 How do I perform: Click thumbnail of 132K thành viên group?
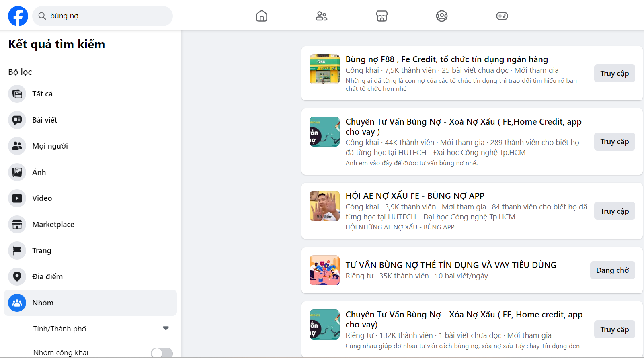coord(324,324)
